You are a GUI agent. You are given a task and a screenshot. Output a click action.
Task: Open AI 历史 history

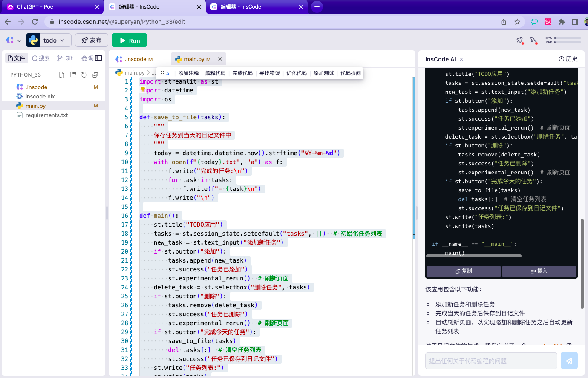tap(568, 59)
